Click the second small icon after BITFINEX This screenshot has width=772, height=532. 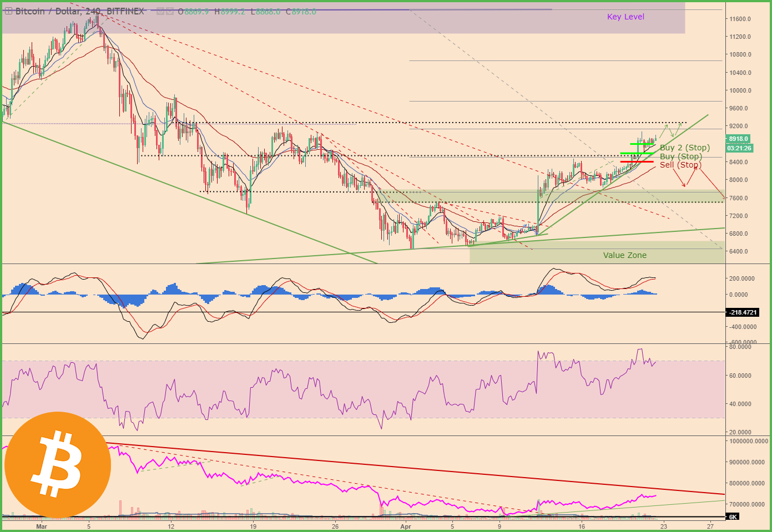169,12
